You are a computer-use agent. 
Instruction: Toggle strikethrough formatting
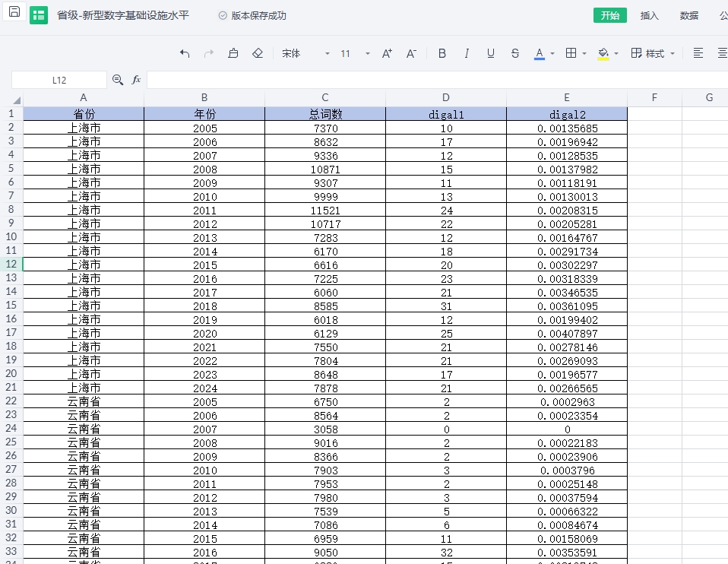pyautogui.click(x=515, y=53)
